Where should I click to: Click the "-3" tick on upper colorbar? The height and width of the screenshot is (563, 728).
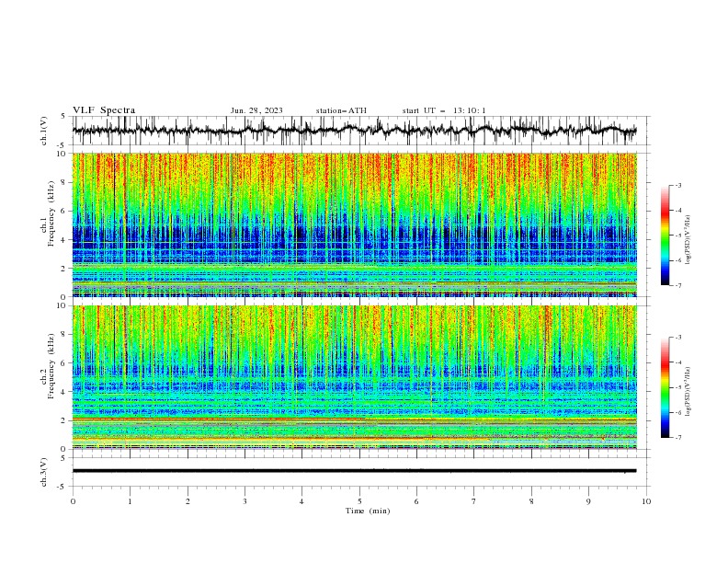point(678,185)
